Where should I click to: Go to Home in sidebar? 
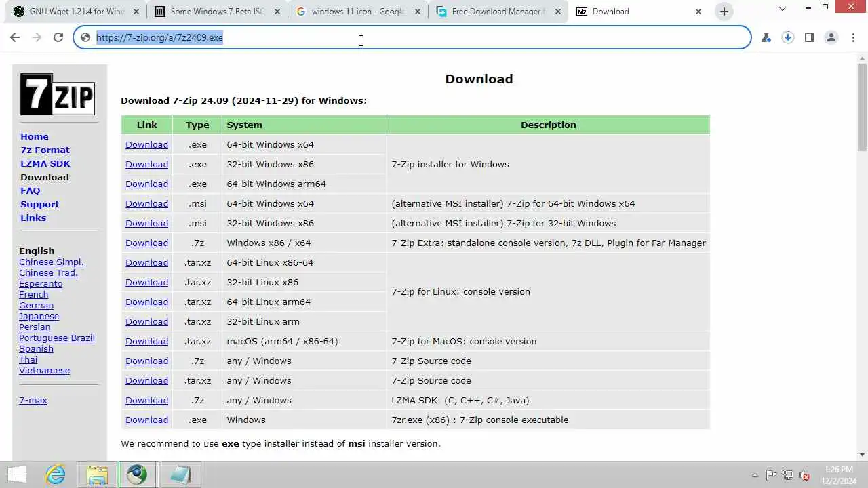coord(35,136)
